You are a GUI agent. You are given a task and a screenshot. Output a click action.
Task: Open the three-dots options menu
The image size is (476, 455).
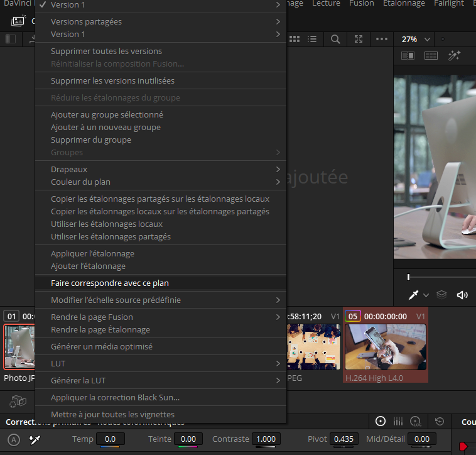(382, 39)
